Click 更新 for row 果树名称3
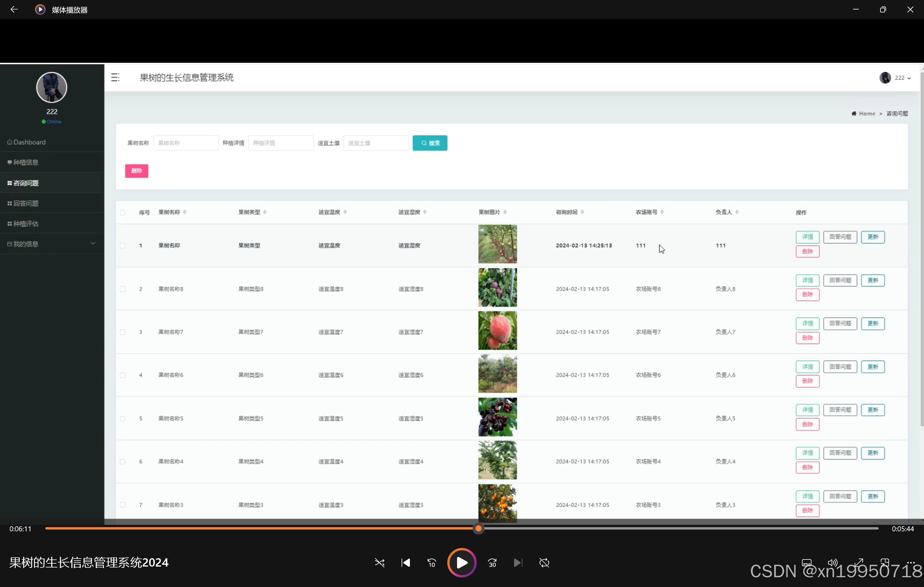924x587 pixels. [x=872, y=496]
